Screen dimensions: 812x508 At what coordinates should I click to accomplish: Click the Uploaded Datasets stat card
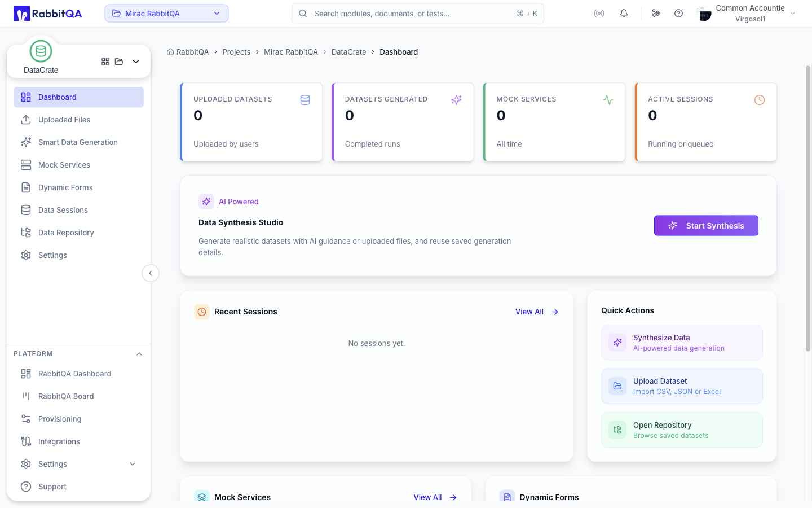(x=251, y=122)
